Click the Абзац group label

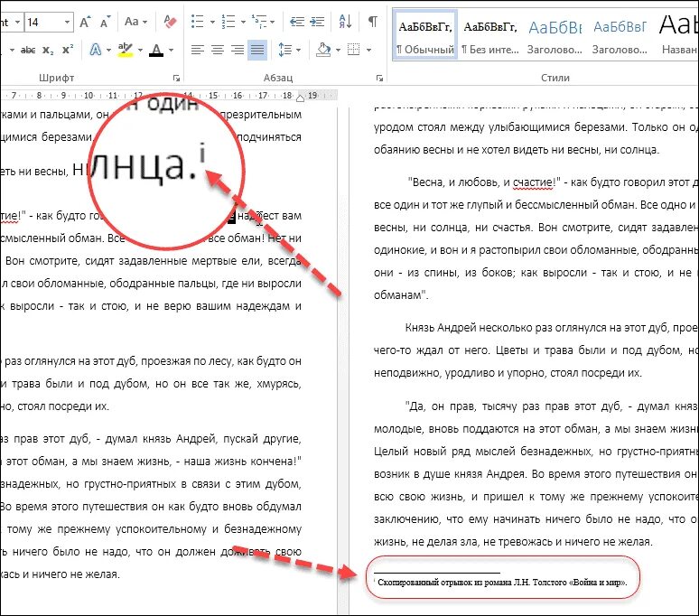point(278,78)
